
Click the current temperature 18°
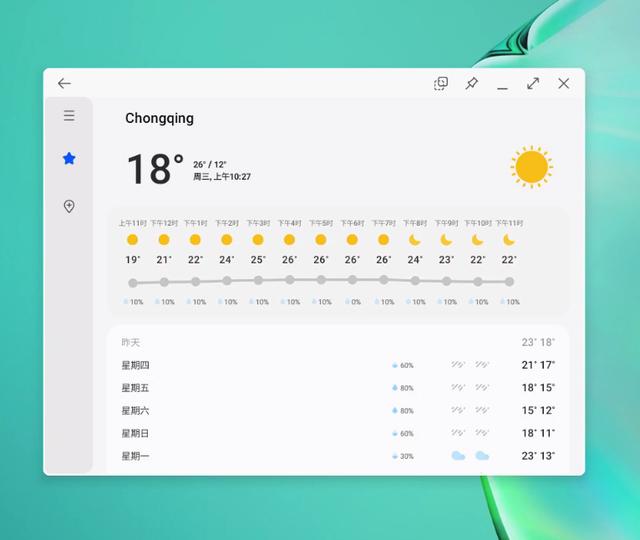click(x=154, y=169)
